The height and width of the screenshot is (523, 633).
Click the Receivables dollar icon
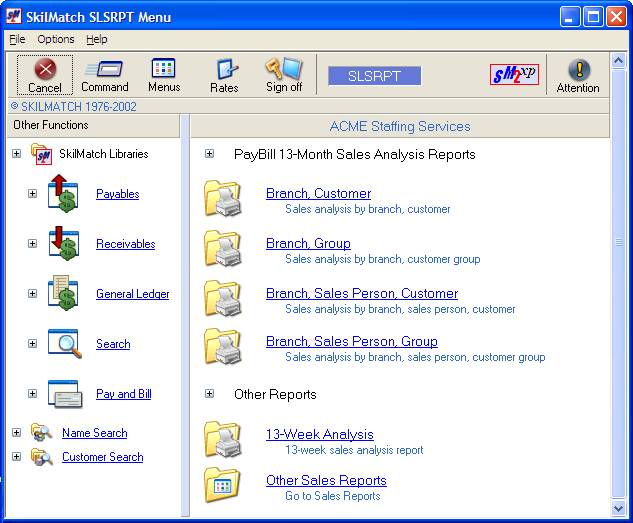(64, 243)
